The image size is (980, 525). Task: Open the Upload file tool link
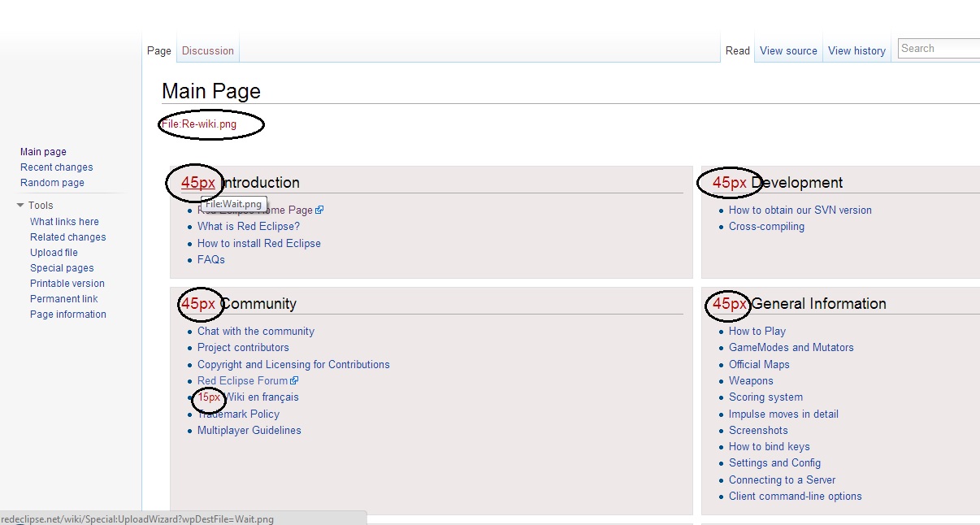(x=54, y=253)
